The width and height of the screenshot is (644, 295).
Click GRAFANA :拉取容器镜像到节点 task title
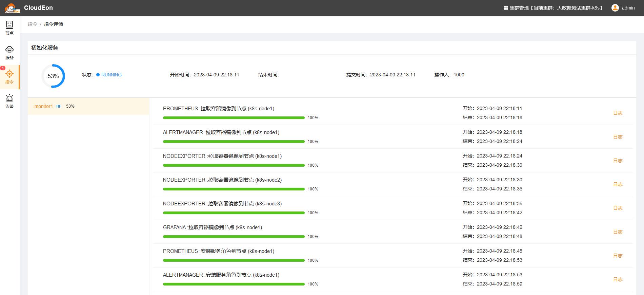point(213,227)
